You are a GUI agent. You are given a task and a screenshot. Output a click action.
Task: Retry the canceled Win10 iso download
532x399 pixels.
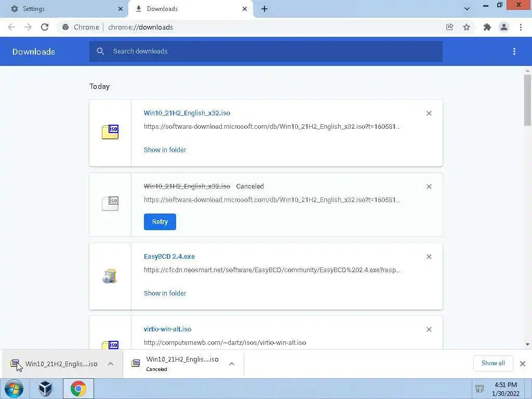click(160, 222)
